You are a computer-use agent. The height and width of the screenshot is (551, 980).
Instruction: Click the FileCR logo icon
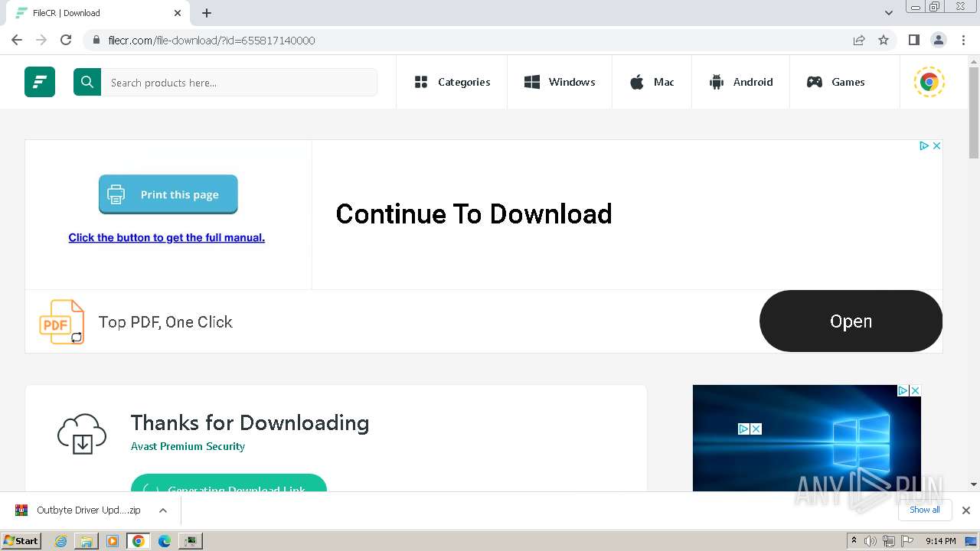40,82
